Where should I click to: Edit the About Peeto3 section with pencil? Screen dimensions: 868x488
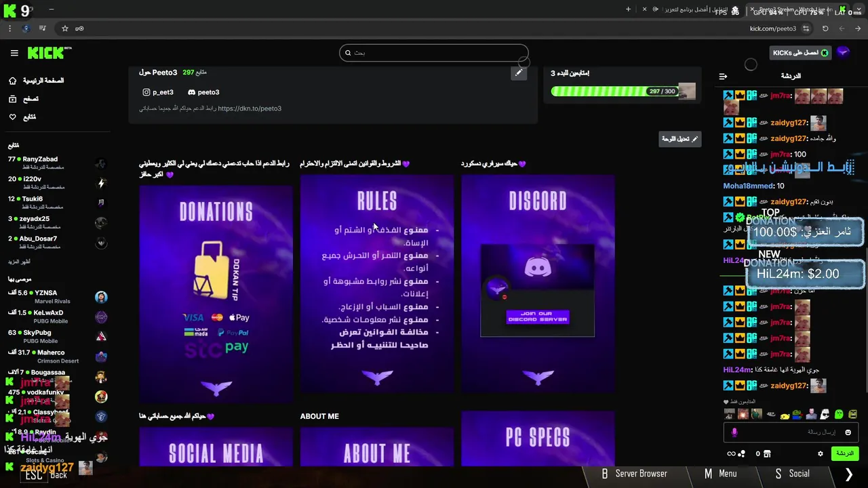519,73
